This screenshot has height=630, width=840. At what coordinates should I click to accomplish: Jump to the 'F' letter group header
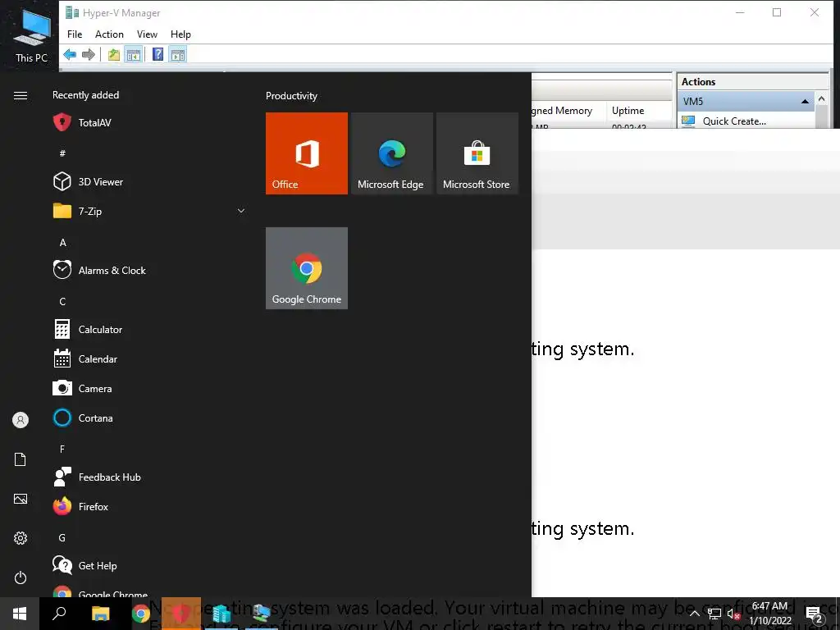coord(62,449)
